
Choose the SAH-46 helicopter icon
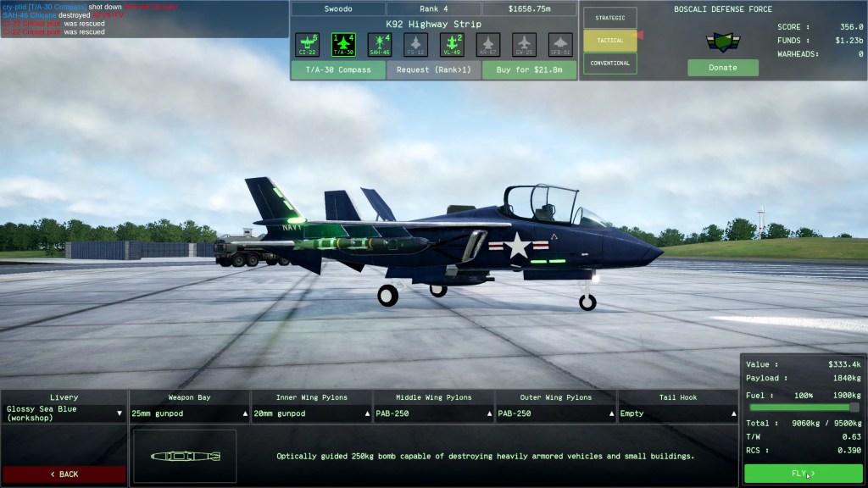[380, 45]
